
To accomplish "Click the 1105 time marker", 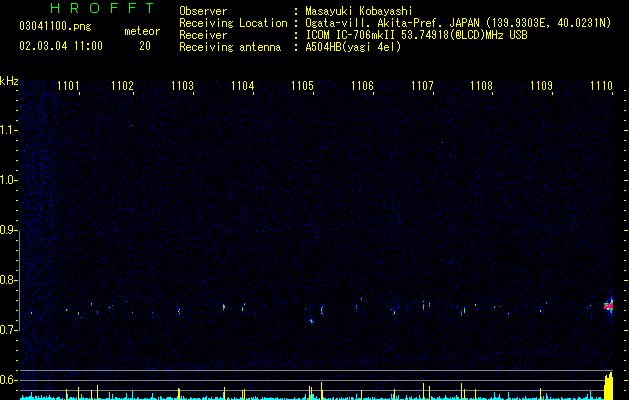I will (302, 86).
